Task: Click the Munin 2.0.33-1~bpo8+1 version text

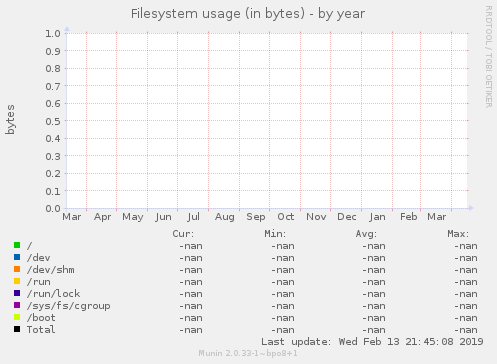Action: click(x=248, y=353)
